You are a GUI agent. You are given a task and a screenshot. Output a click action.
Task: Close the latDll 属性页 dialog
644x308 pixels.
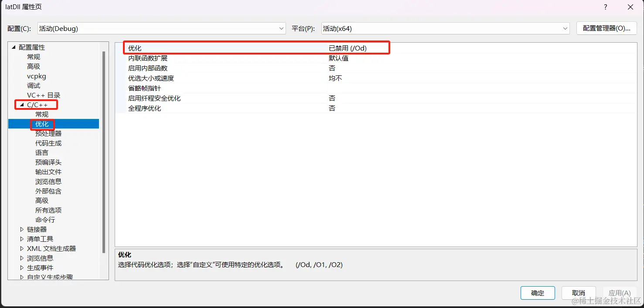[x=630, y=7]
